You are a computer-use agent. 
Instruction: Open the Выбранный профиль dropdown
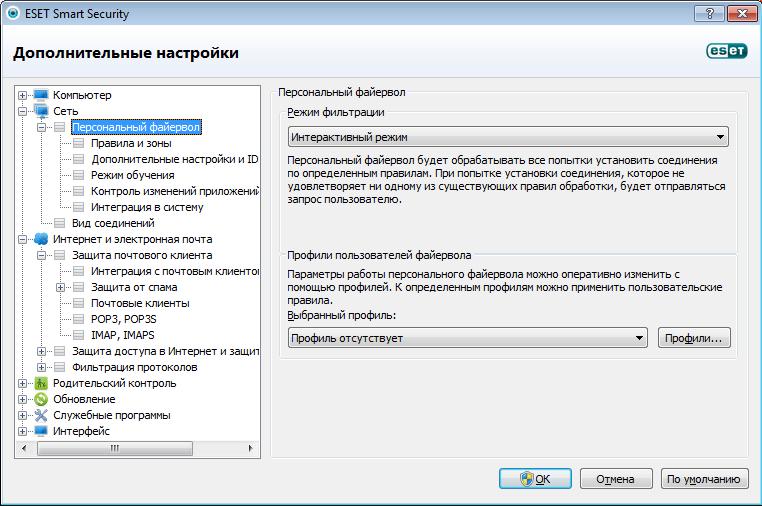pos(468,338)
